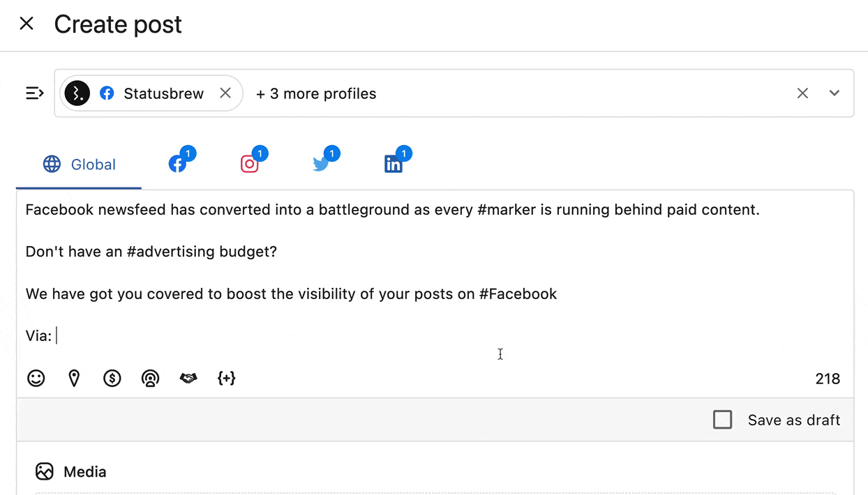Click the character count 218
Screen dimensions: 868x495
coord(828,379)
